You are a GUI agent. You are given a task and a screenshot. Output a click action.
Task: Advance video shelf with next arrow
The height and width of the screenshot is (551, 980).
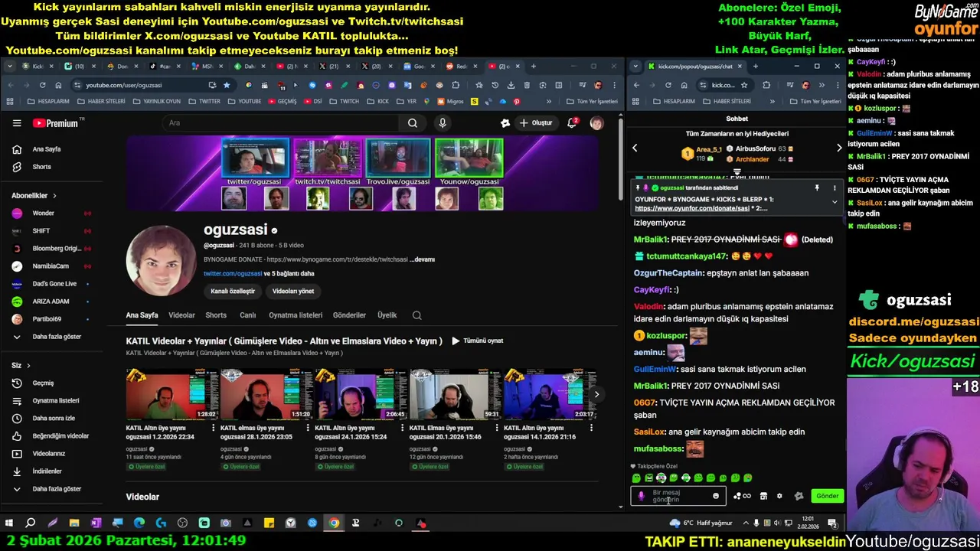pos(596,395)
